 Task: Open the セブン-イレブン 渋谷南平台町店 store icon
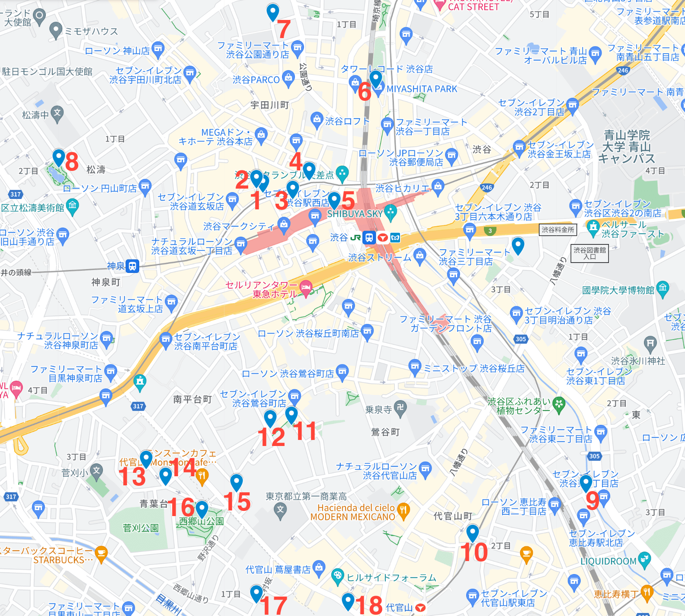166,340
